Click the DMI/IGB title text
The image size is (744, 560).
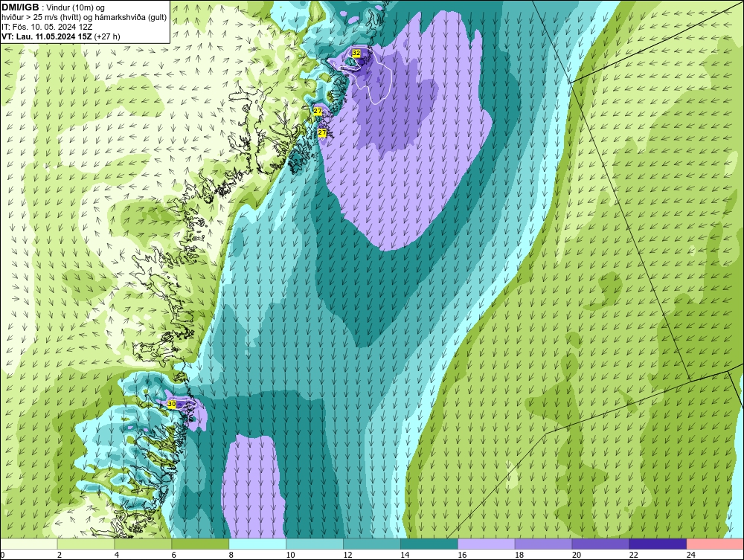(x=20, y=7)
